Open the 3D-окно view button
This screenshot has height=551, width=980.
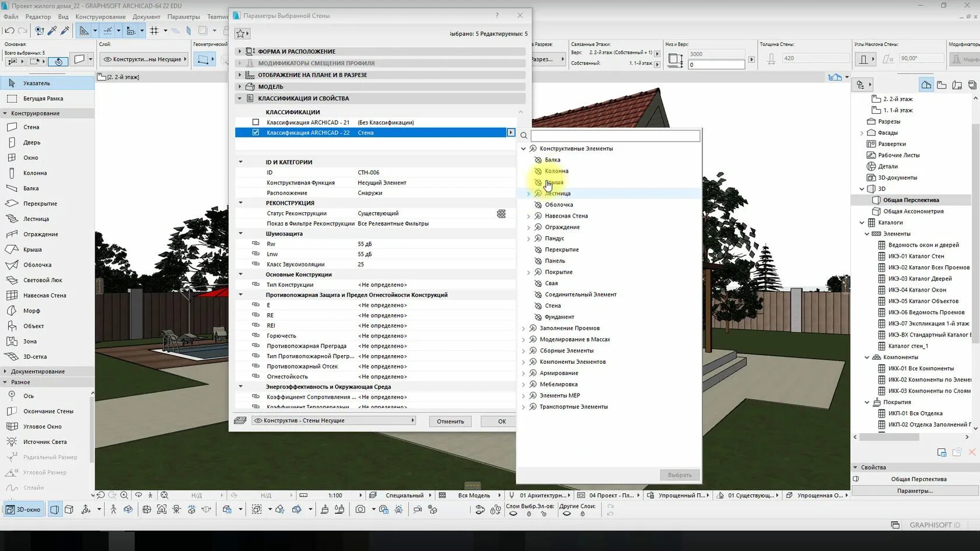[24, 510]
